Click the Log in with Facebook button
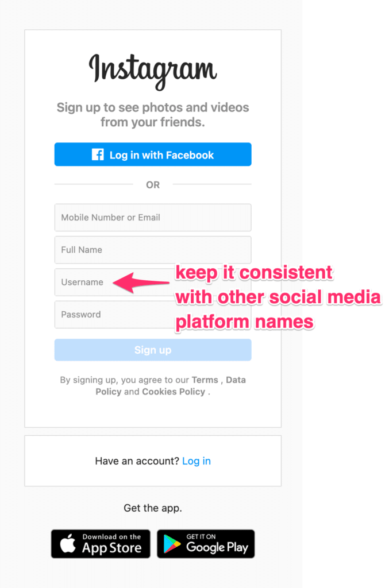Viewport: 389px width, 588px height. click(x=153, y=154)
